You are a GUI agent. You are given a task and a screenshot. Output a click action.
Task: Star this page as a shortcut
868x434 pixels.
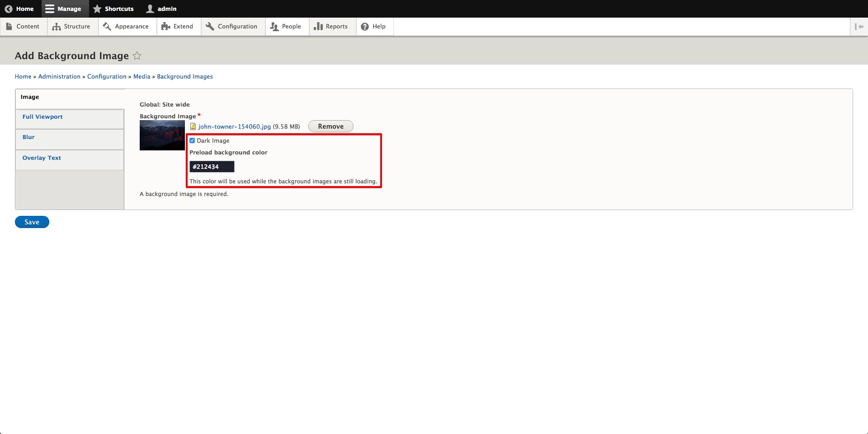[x=137, y=56]
